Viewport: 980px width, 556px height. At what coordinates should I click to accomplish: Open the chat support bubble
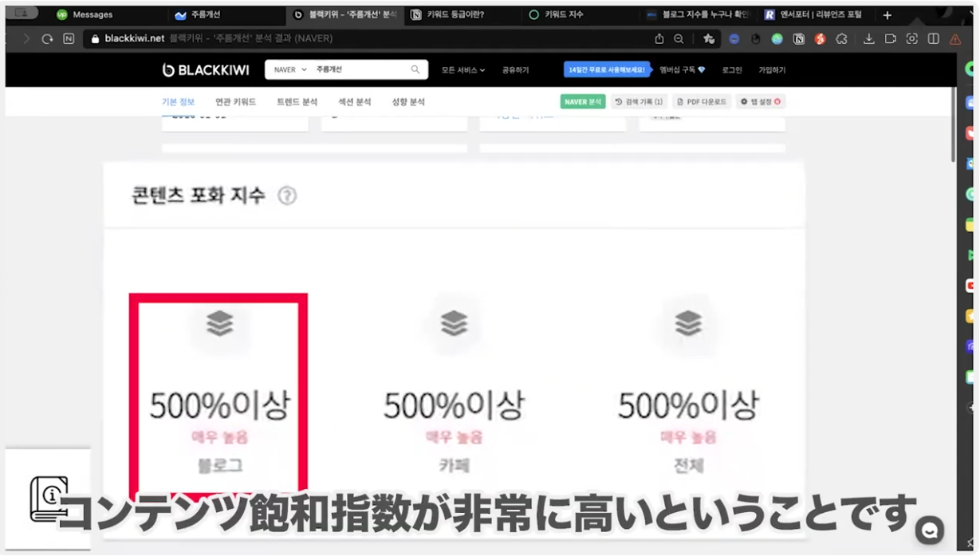pos(929,530)
